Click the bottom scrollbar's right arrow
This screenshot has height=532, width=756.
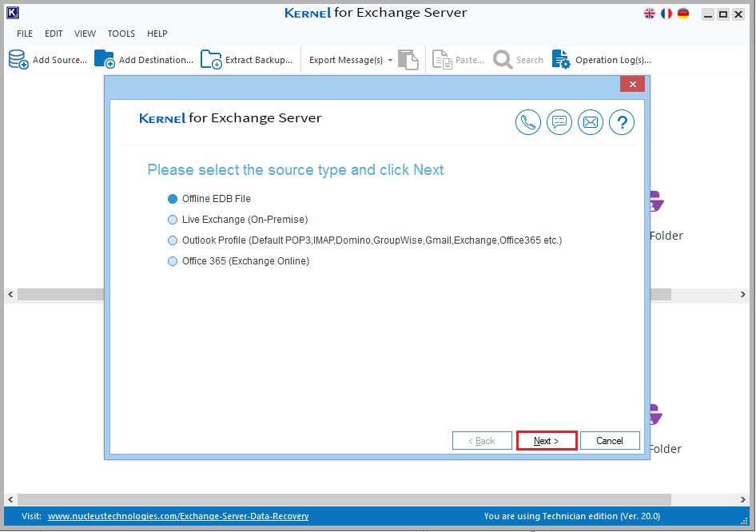point(743,499)
